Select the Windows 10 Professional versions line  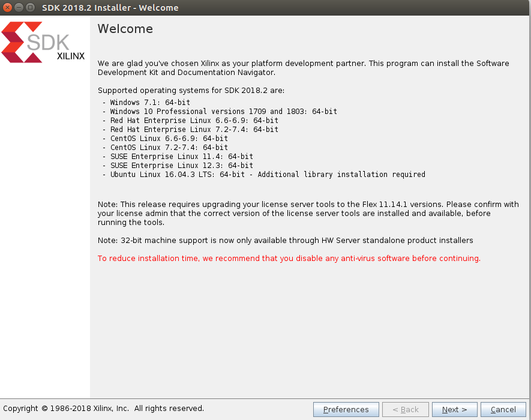point(220,112)
